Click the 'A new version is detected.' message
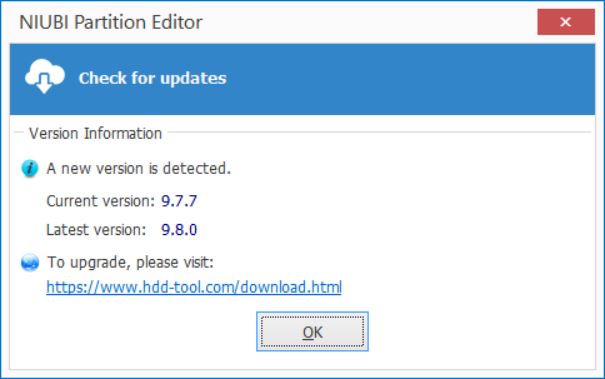The width and height of the screenshot is (605, 379). coord(139,169)
